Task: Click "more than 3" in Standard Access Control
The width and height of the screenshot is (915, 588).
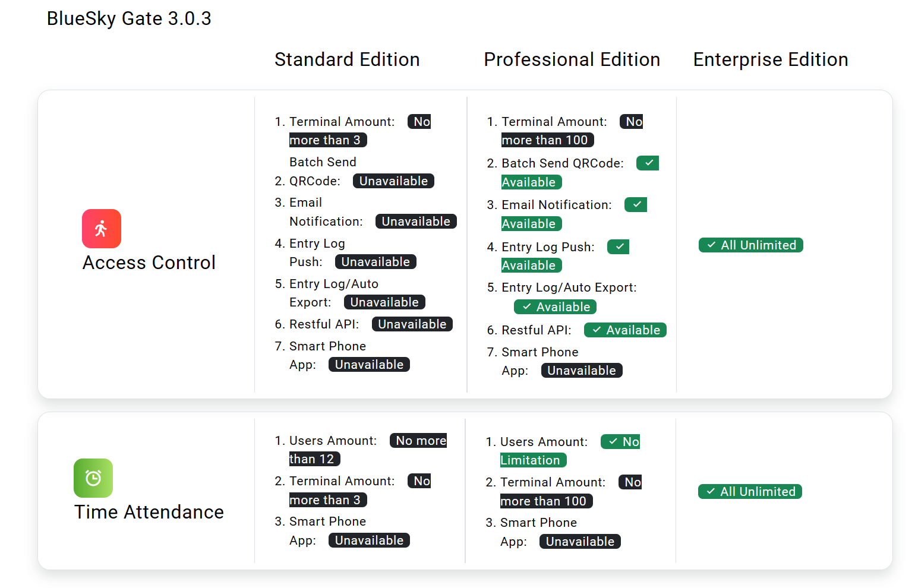Action: tap(328, 140)
